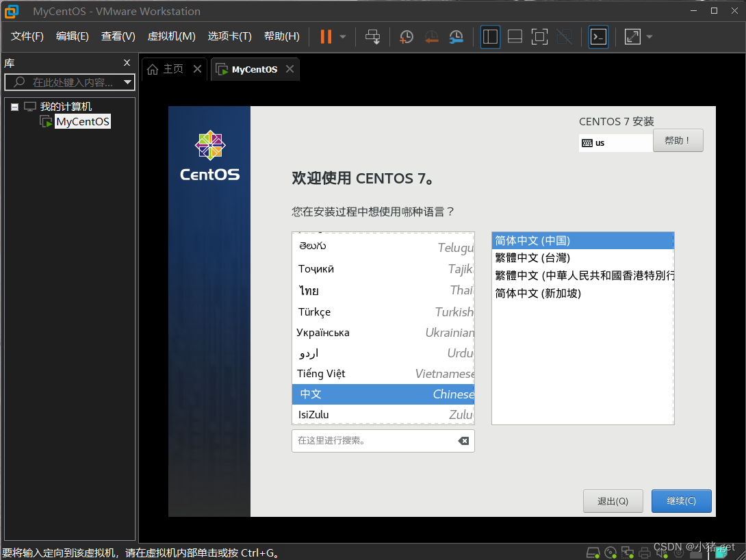Click the VMware Workstation app icon
Image resolution: width=746 pixels, height=560 pixels.
click(12, 11)
